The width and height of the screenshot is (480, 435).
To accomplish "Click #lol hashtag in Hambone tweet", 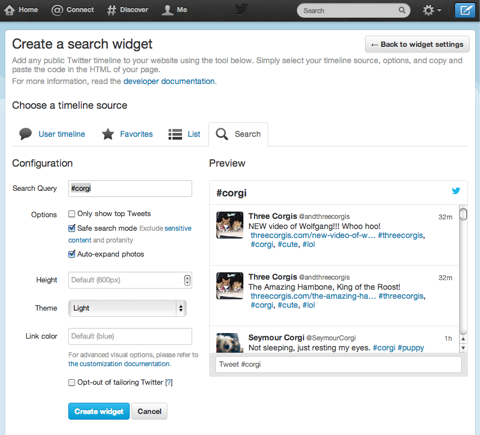I will pyautogui.click(x=309, y=305).
